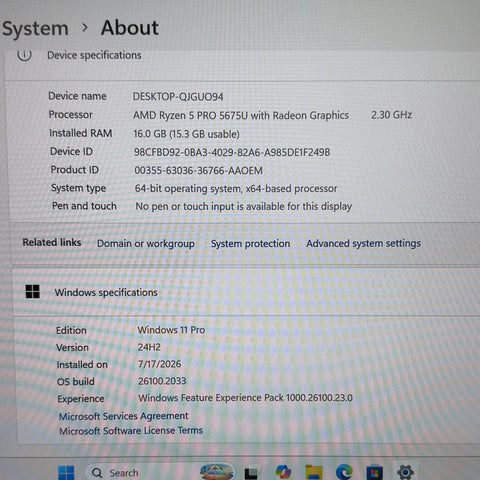
Task: Click the landscape widget icon beside Search
Action: pyautogui.click(x=217, y=472)
